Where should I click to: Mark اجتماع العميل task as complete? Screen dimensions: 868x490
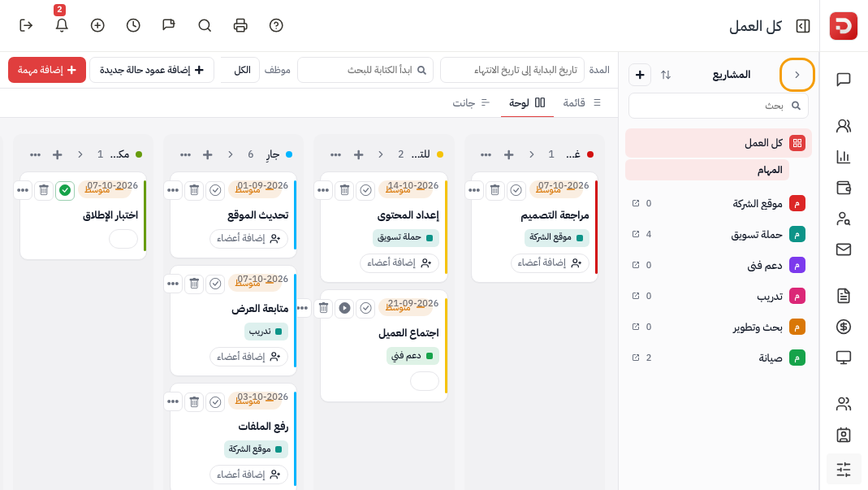pyautogui.click(x=365, y=308)
